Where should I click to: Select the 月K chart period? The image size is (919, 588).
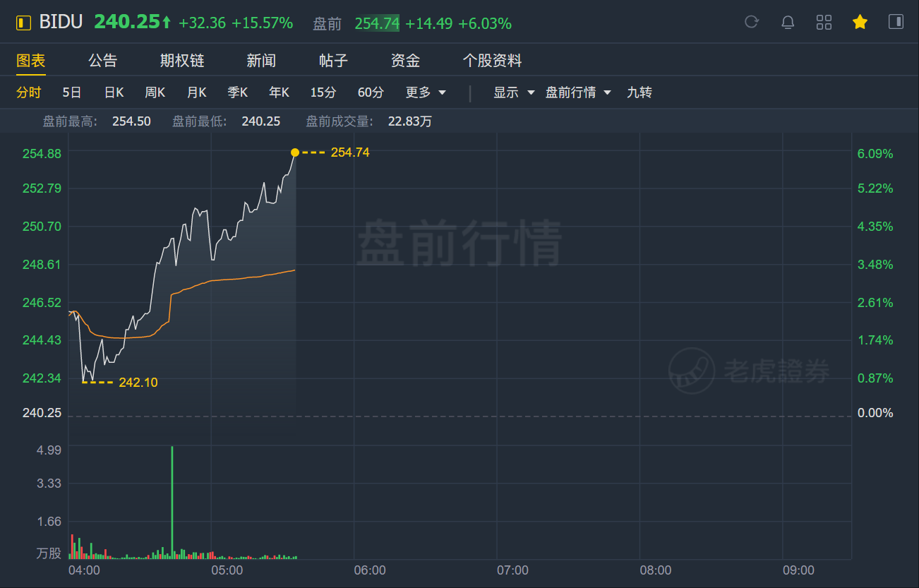click(197, 92)
